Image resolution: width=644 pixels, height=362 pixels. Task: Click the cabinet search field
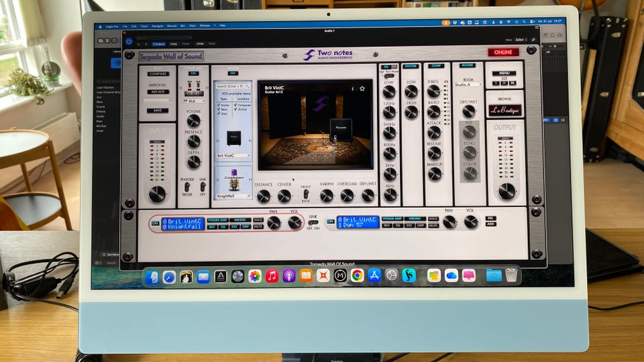coord(233,86)
